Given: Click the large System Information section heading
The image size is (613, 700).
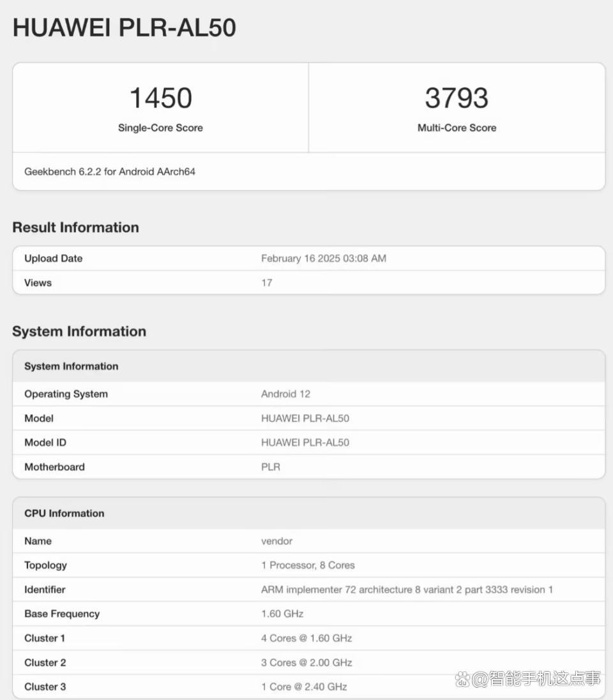Looking at the screenshot, I should [79, 332].
